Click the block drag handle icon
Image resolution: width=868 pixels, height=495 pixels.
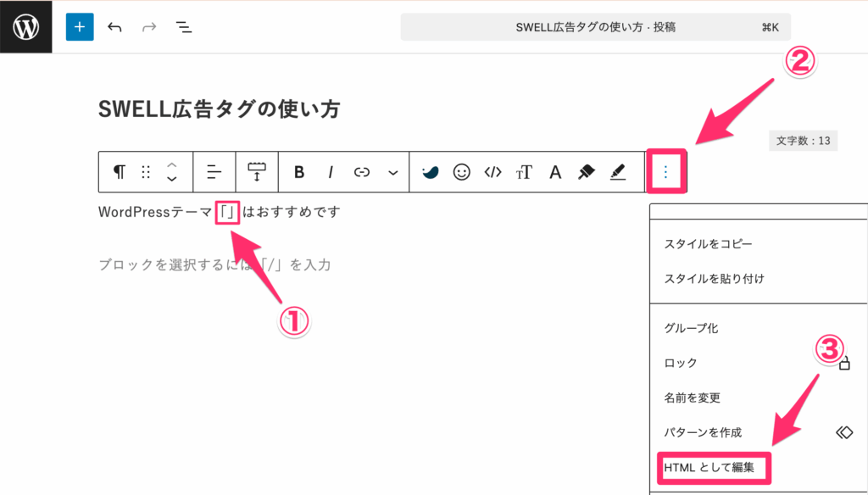tap(146, 172)
